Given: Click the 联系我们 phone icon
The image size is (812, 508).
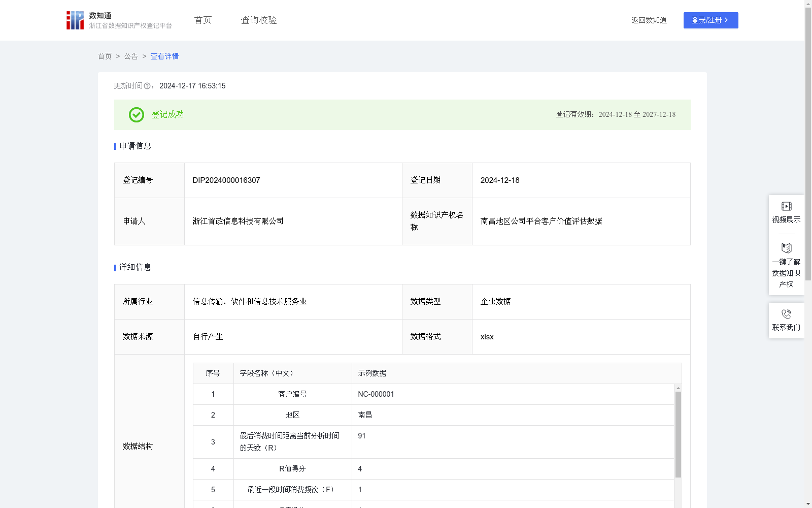Looking at the screenshot, I should [786, 314].
